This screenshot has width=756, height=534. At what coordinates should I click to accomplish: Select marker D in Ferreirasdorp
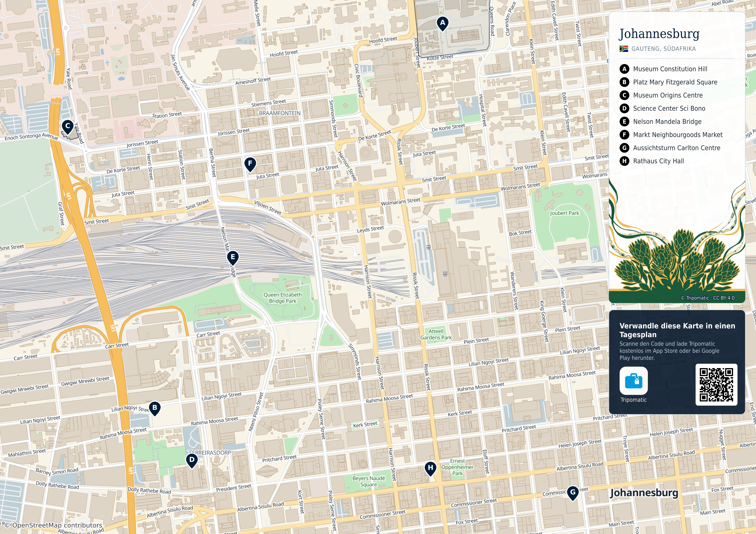(x=192, y=460)
